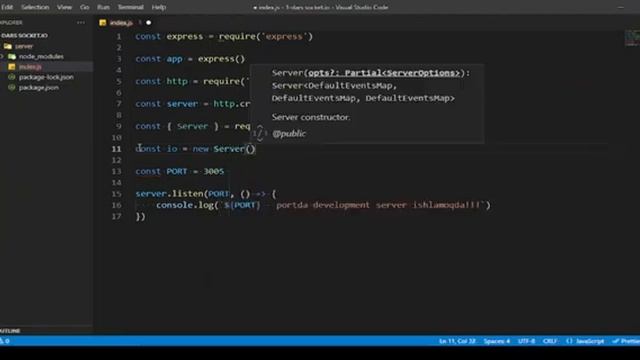The width and height of the screenshot is (640, 360).
Task: Click 'server' variable on line 7
Action: (182, 104)
